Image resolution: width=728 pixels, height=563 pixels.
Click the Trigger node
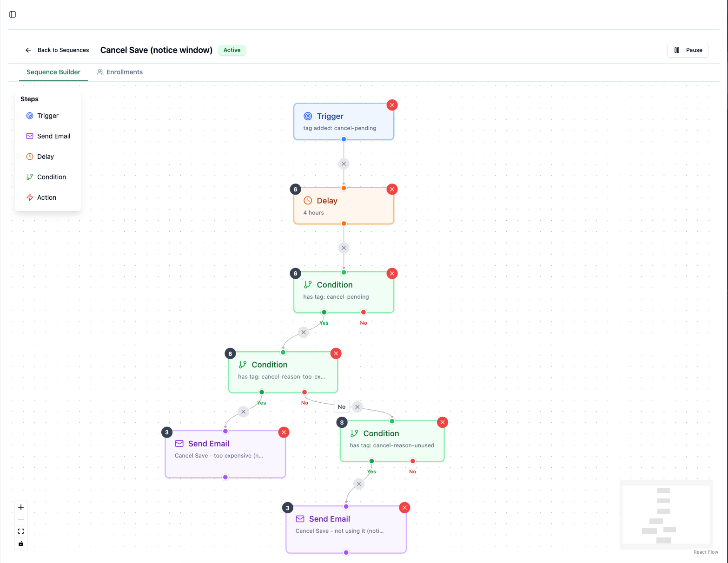(x=344, y=122)
